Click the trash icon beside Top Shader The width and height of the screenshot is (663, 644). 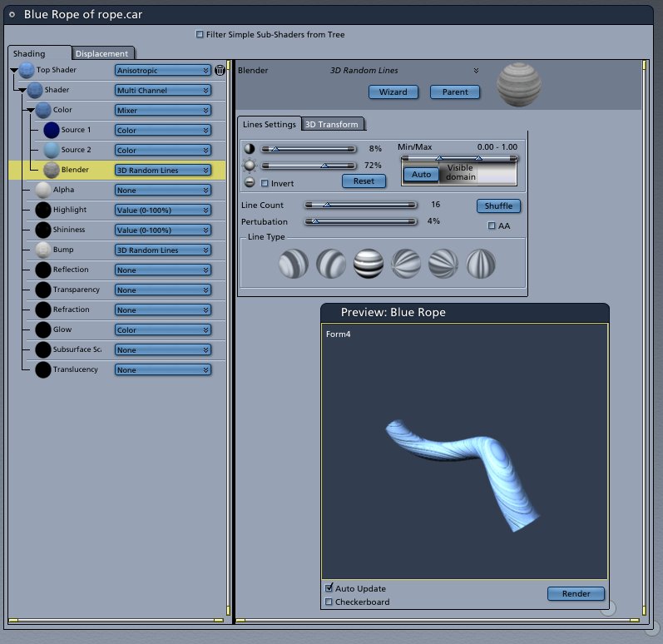[x=220, y=71]
